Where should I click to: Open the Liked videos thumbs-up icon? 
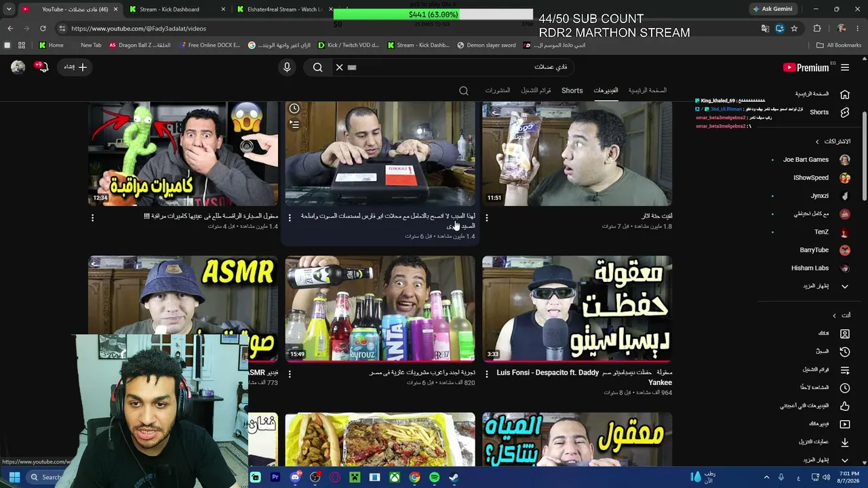(x=845, y=406)
